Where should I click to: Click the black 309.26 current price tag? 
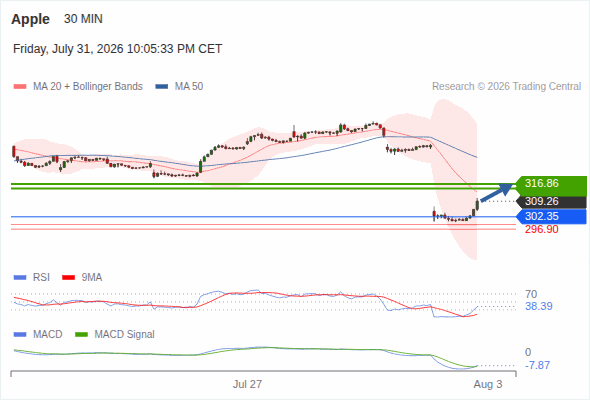click(x=551, y=201)
